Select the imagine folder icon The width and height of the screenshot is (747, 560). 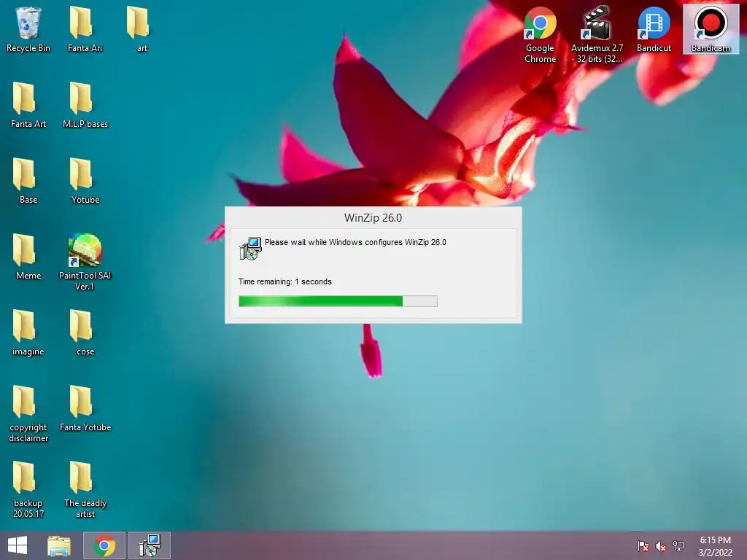click(28, 332)
